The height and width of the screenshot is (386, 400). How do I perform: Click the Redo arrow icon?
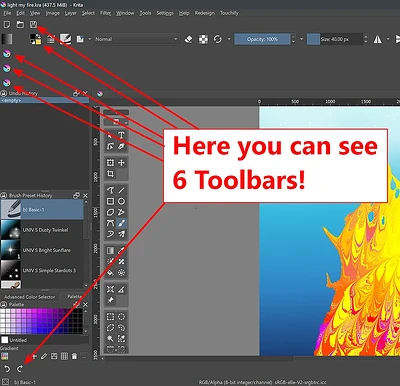pos(20,369)
